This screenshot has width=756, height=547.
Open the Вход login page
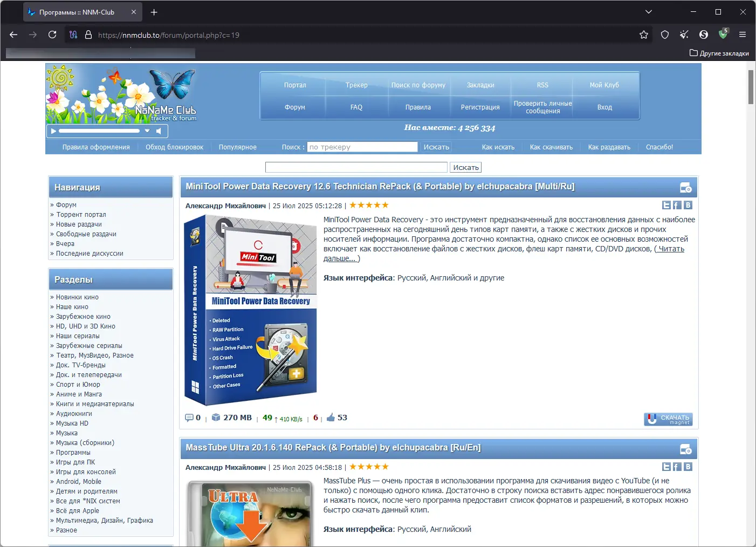(x=604, y=107)
